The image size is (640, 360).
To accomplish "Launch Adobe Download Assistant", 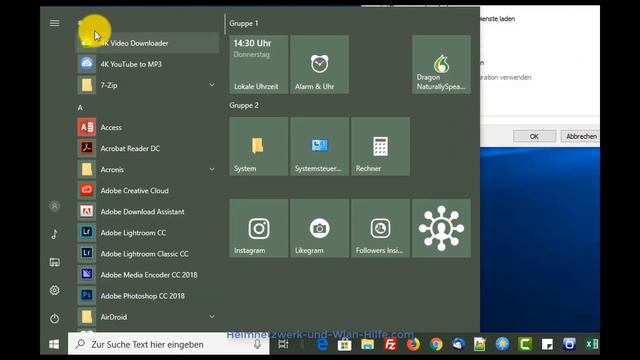I will [148, 212].
